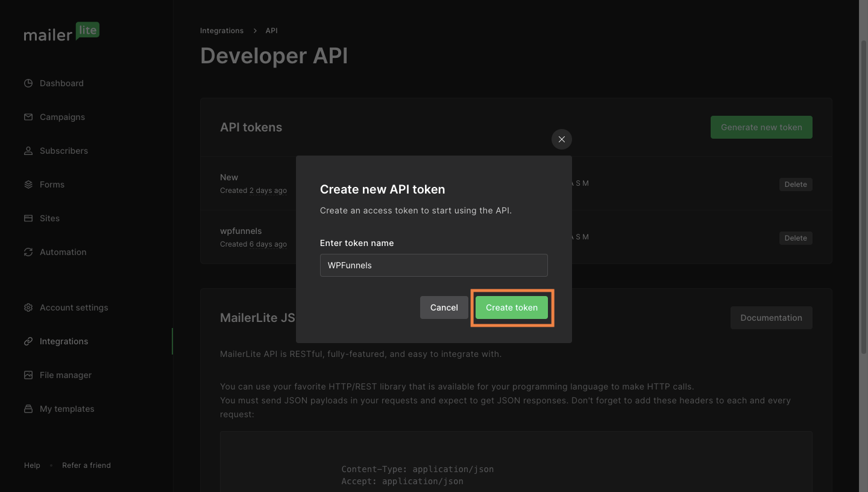Click the Automation refresh icon
This screenshot has height=492, width=868.
(x=28, y=252)
